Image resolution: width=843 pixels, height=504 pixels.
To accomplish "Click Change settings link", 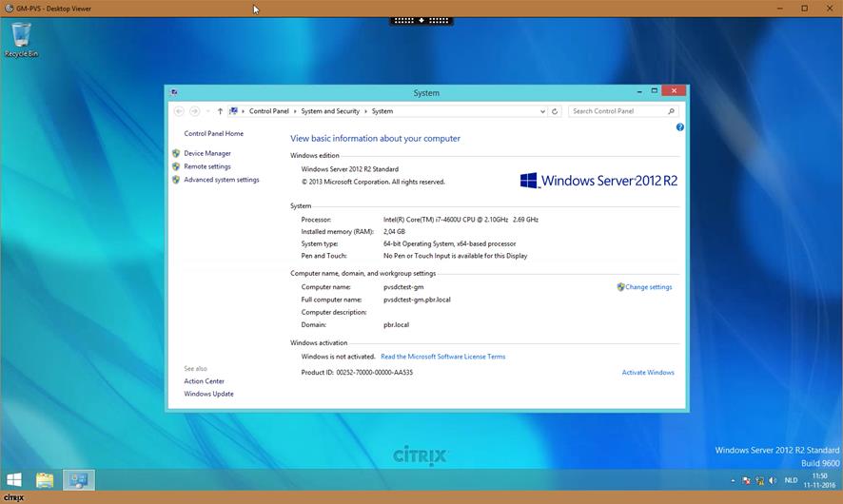I will click(648, 287).
